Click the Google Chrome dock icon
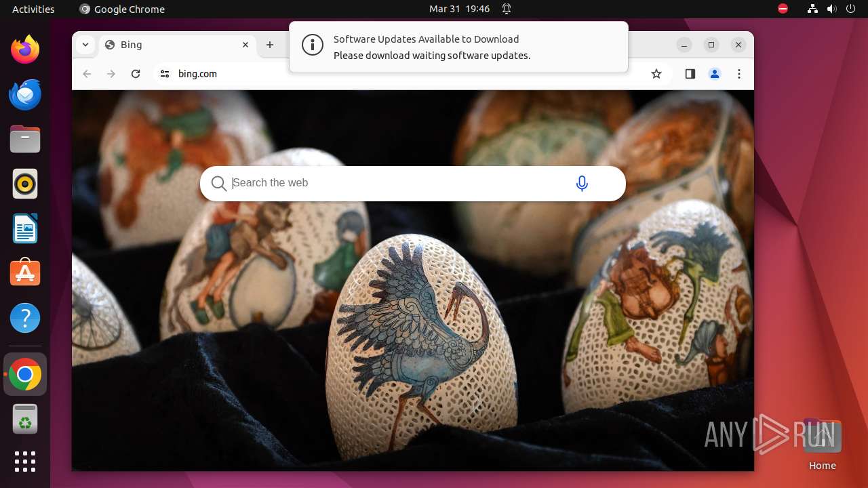868x488 pixels. tap(25, 374)
